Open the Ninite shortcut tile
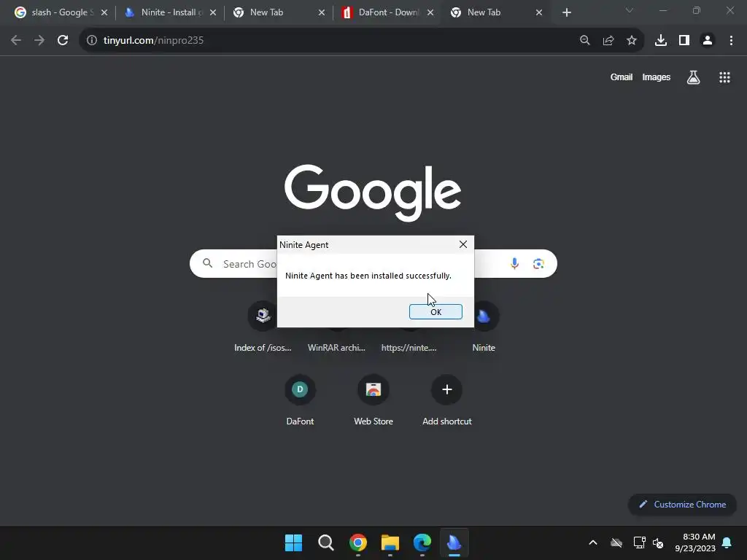747x560 pixels. [x=484, y=327]
